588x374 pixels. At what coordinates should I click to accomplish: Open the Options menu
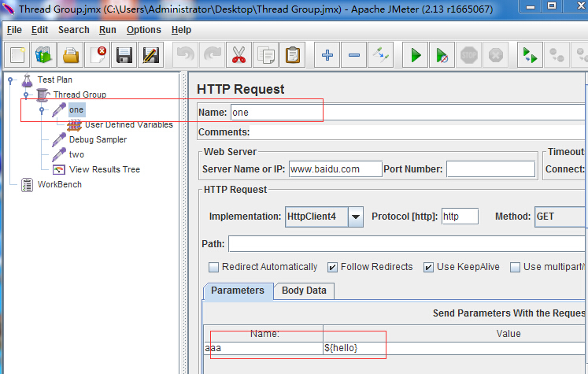[x=143, y=30]
